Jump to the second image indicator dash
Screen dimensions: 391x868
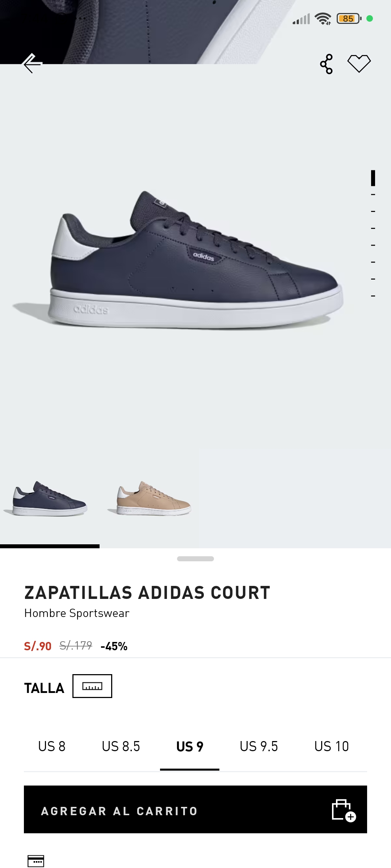click(373, 195)
